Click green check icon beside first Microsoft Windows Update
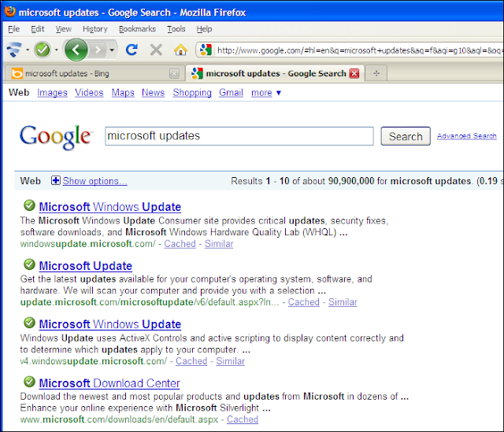 29,205
